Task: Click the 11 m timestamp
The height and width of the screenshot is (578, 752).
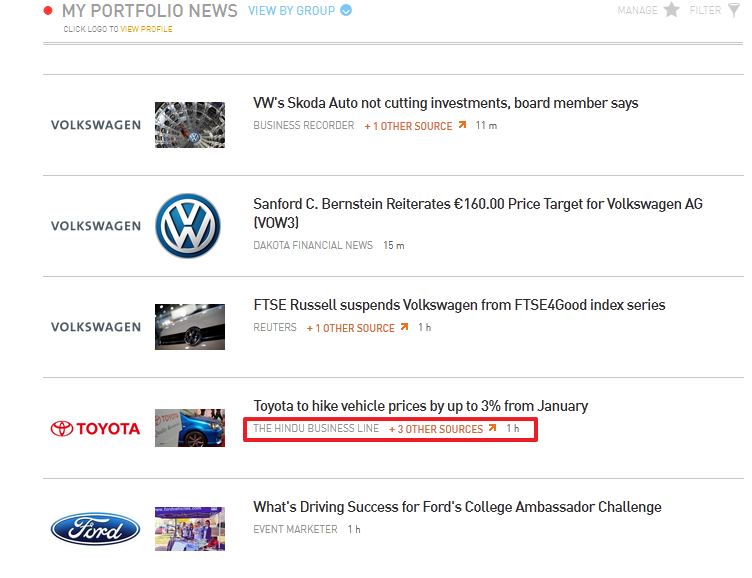Action: point(486,125)
